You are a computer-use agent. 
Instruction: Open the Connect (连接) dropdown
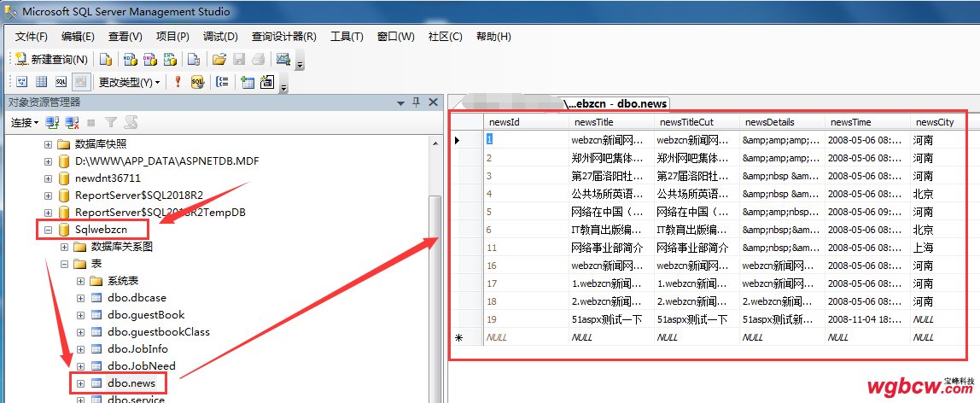click(25, 122)
